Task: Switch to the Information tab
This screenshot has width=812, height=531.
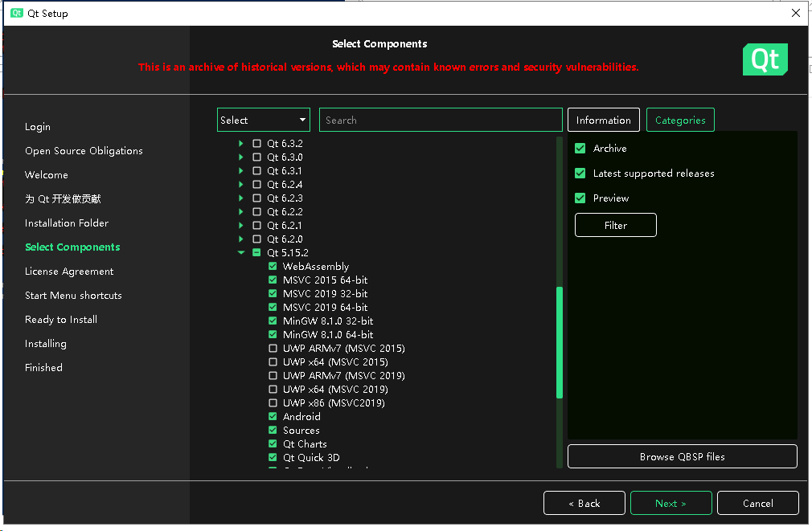Action: [x=603, y=120]
